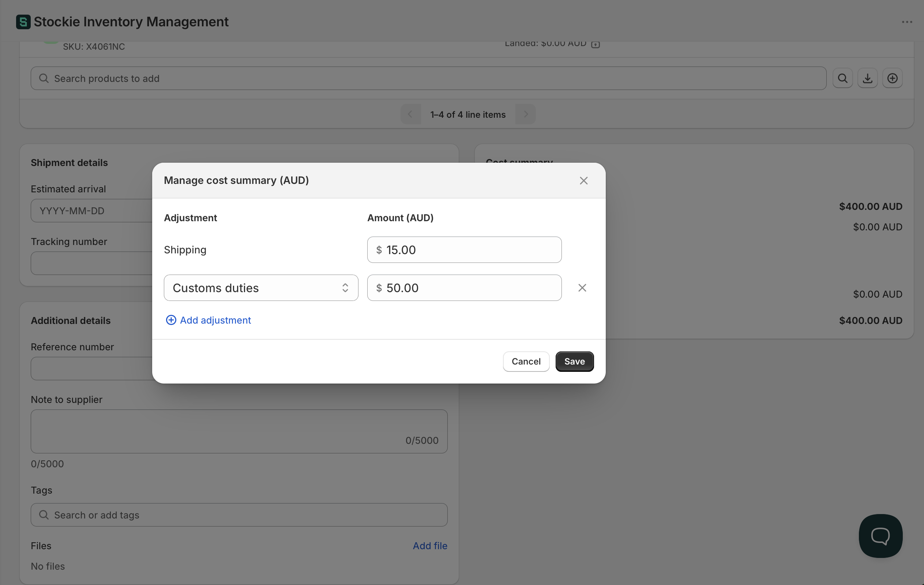This screenshot has width=924, height=585.
Task: Open the chat support widget
Action: (x=880, y=536)
